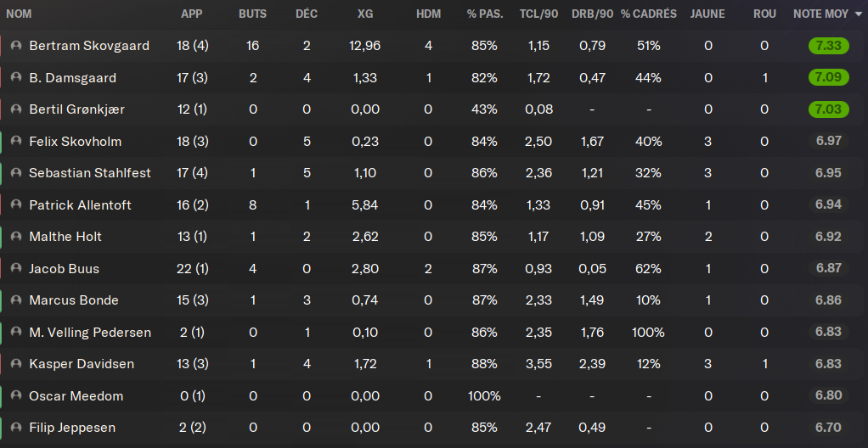Open the NOTE MOY sort dropdown arrow
The height and width of the screenshot is (448, 868).
859,14
